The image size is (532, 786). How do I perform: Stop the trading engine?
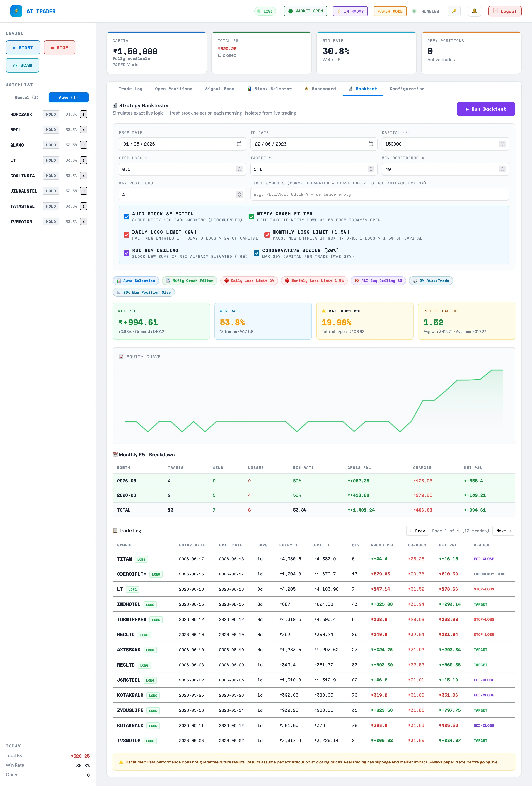pos(59,48)
